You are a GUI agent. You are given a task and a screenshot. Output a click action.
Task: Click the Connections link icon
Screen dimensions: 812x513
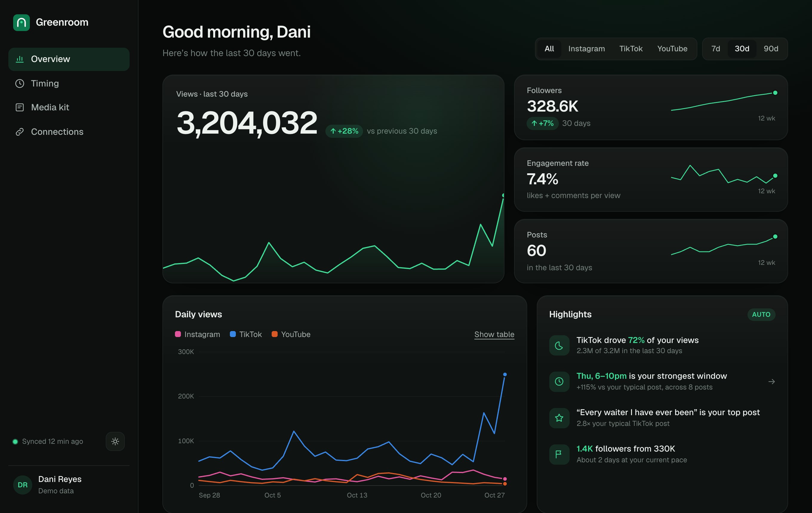(x=20, y=132)
